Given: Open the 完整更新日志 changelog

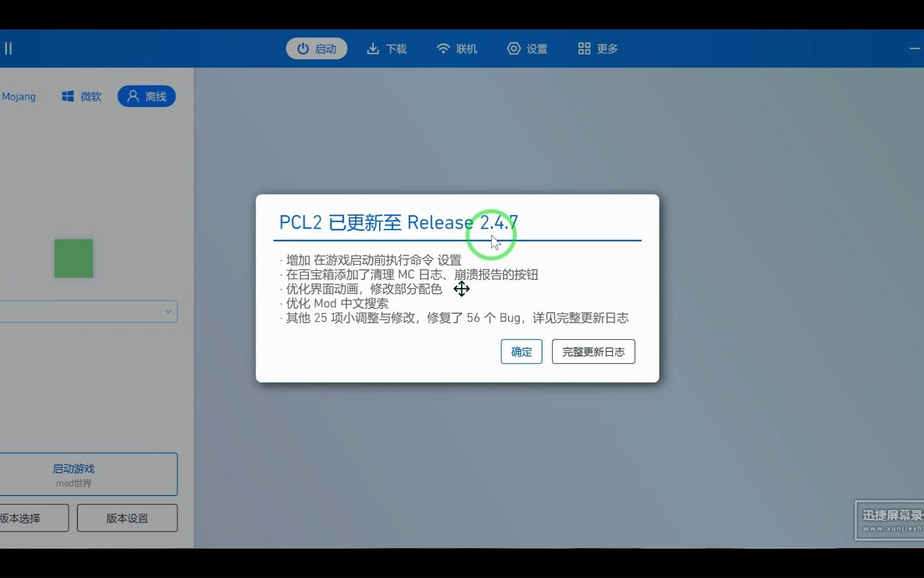Looking at the screenshot, I should [592, 352].
